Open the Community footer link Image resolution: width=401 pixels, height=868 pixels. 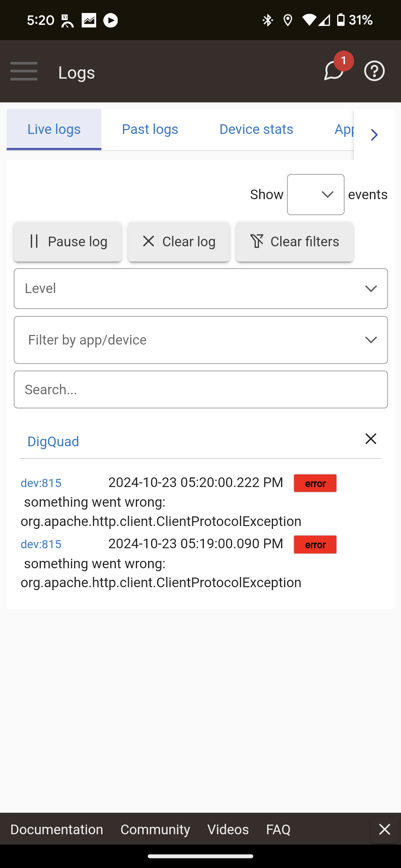click(155, 830)
